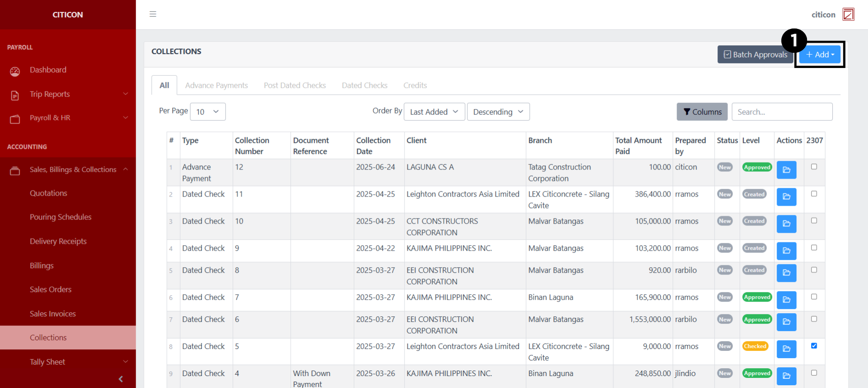Open folder action for collection number 11
Viewport: 868px width, 388px height.
click(786, 197)
